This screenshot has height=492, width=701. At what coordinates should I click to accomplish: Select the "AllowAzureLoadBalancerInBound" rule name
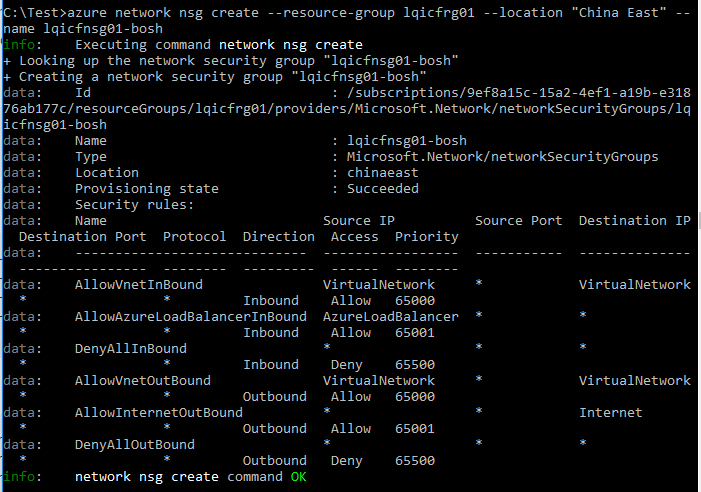[190, 317]
